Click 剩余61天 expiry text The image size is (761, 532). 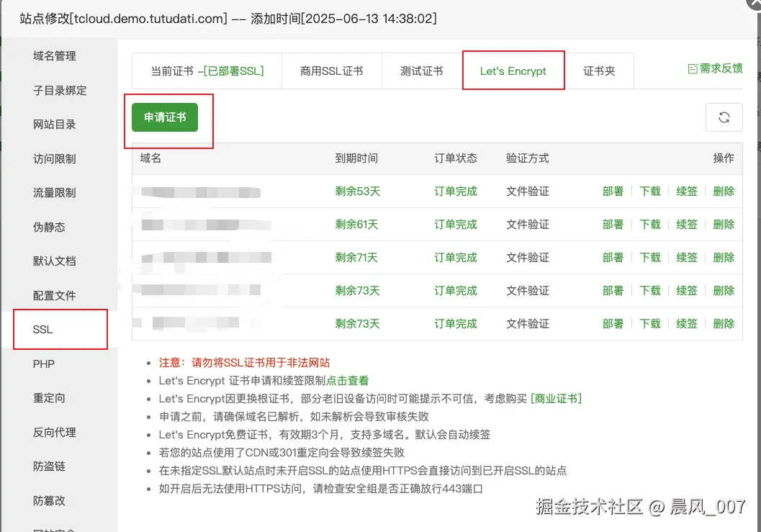tap(356, 225)
